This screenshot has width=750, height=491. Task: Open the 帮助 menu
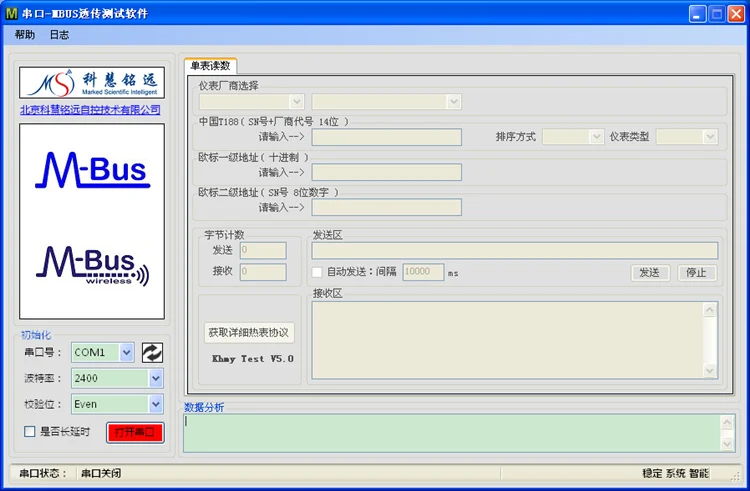[x=24, y=34]
